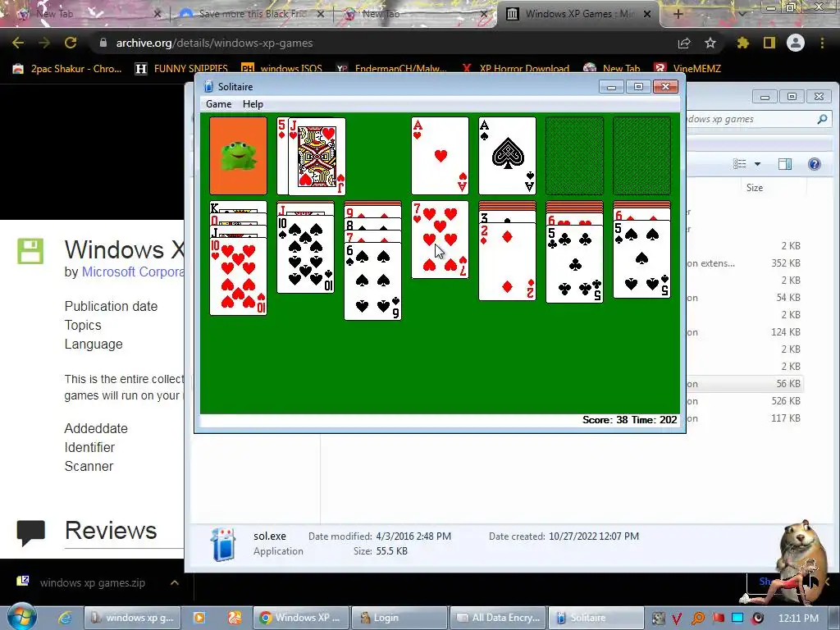
Task: Open the Chrome extensions puzzle icon
Action: pos(742,43)
